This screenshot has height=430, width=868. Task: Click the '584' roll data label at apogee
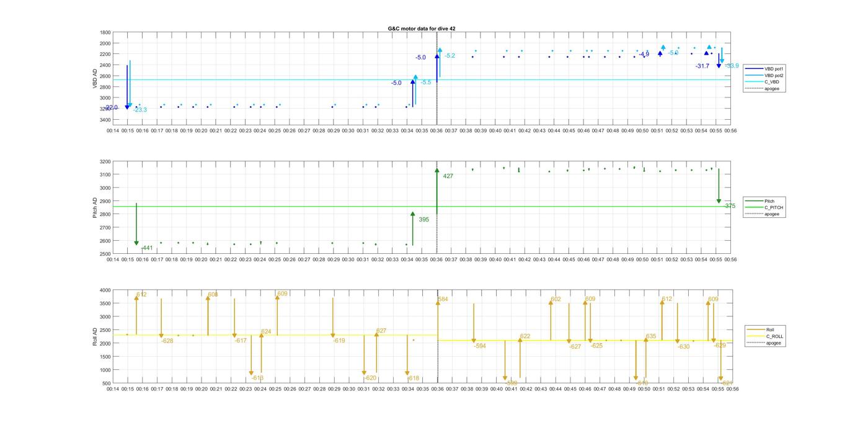coord(443,300)
